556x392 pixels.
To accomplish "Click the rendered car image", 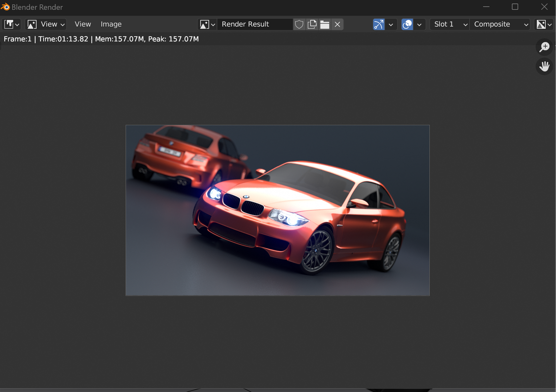I will 278,210.
